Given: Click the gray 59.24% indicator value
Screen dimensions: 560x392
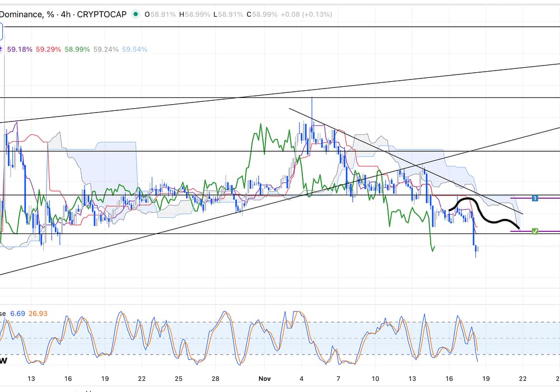Looking at the screenshot, I should click(x=106, y=49).
